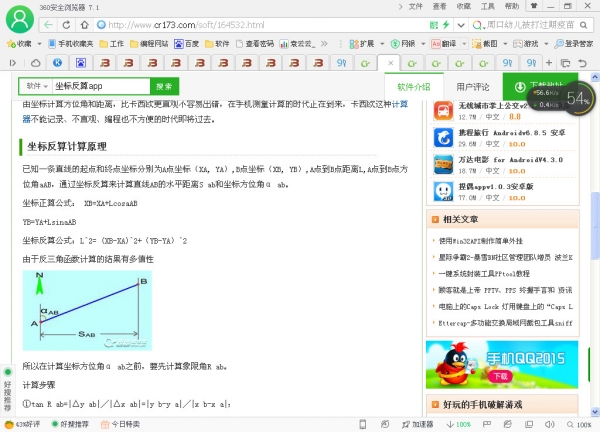
Task: Open the page zoom 100% control
Action: coord(579,424)
